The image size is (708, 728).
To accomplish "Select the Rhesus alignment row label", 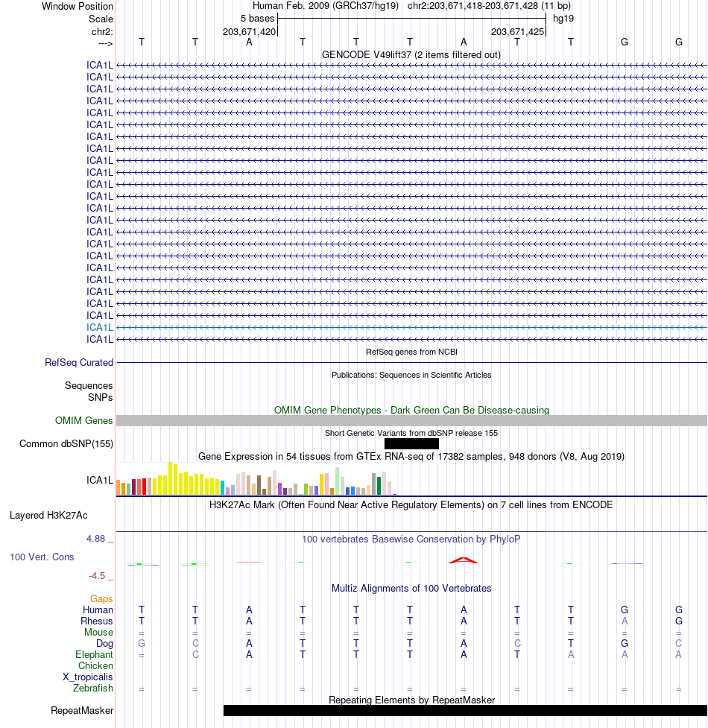I will click(97, 621).
